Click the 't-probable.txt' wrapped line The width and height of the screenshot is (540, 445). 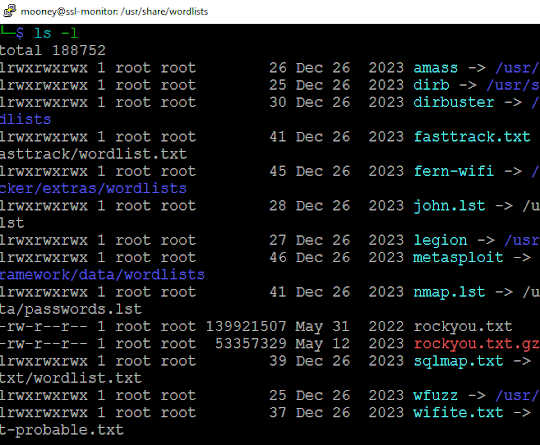[x=62, y=430]
